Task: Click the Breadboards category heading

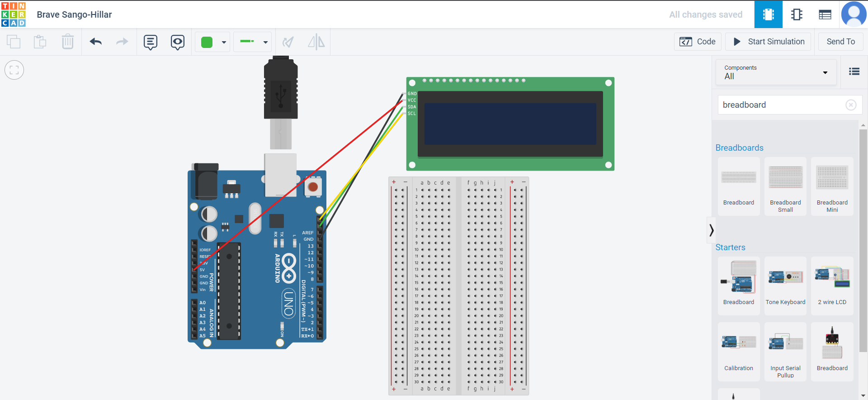Action: coord(739,148)
